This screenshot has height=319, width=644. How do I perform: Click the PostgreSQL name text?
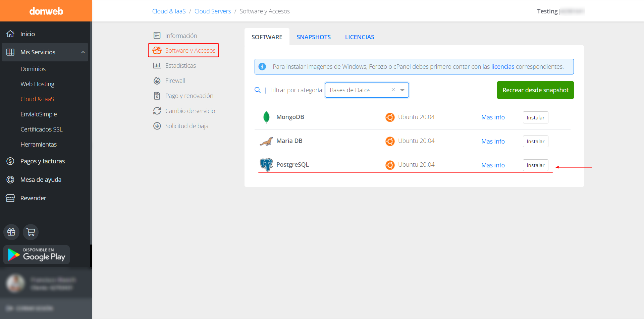click(292, 165)
